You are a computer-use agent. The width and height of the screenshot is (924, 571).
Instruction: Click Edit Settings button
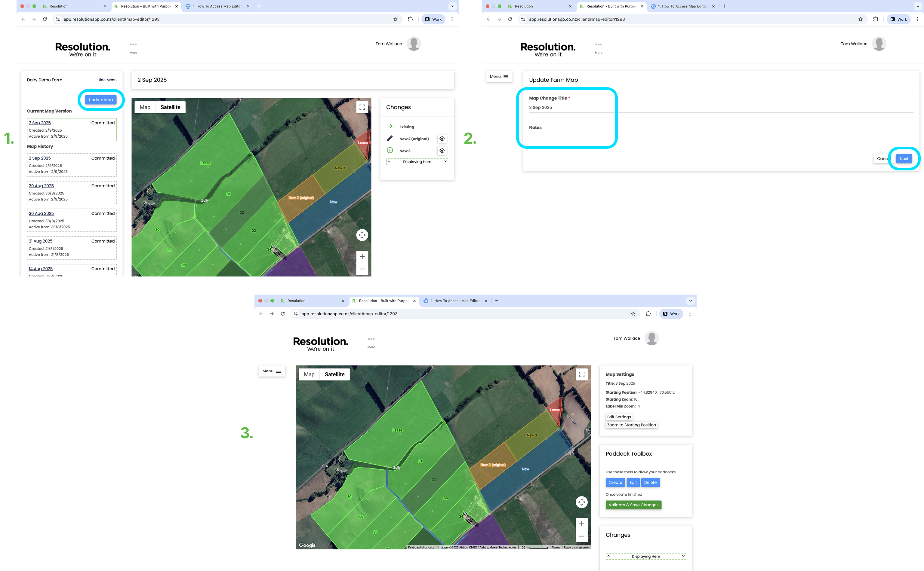[x=619, y=417]
